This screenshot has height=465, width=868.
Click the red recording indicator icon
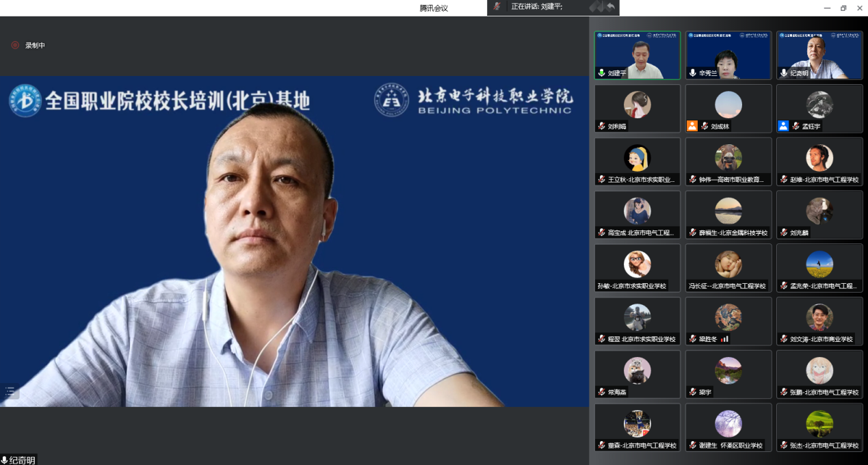coord(15,45)
